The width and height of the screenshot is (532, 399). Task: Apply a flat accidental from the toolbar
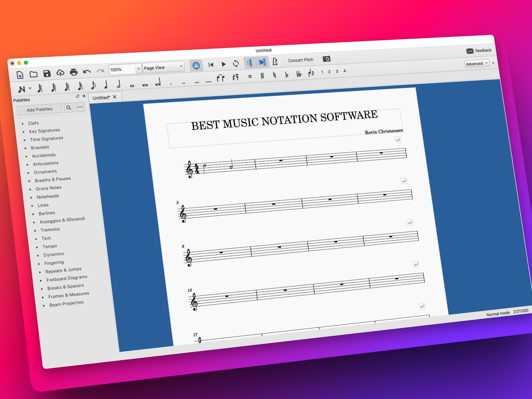coord(287,75)
